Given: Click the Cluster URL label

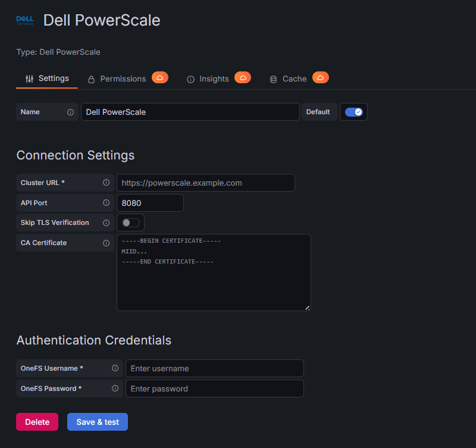Looking at the screenshot, I should coord(42,183).
